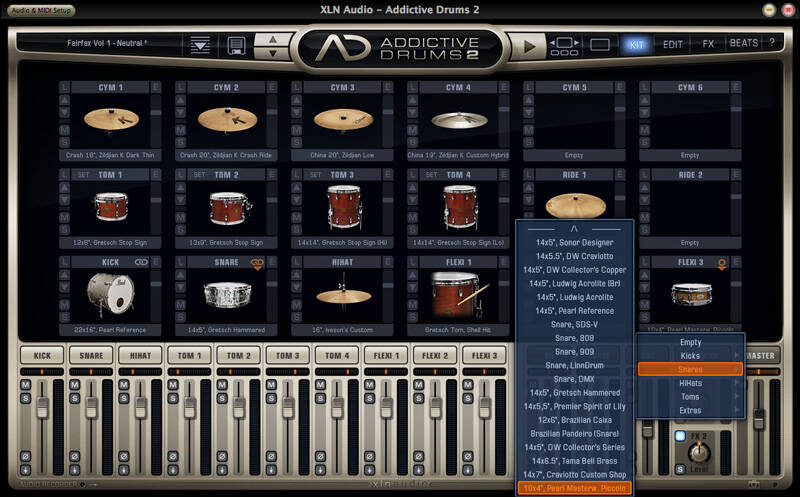
Task: Click the save preset floppy icon
Action: [236, 45]
